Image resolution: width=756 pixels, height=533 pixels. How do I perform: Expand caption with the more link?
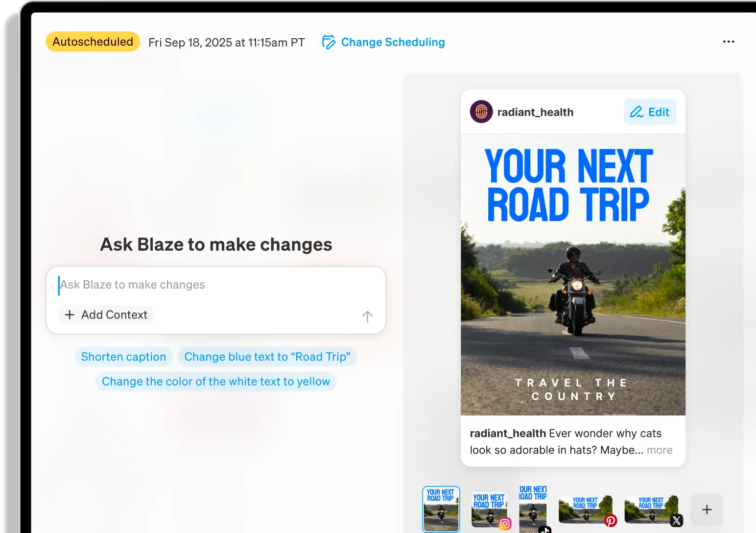click(660, 450)
